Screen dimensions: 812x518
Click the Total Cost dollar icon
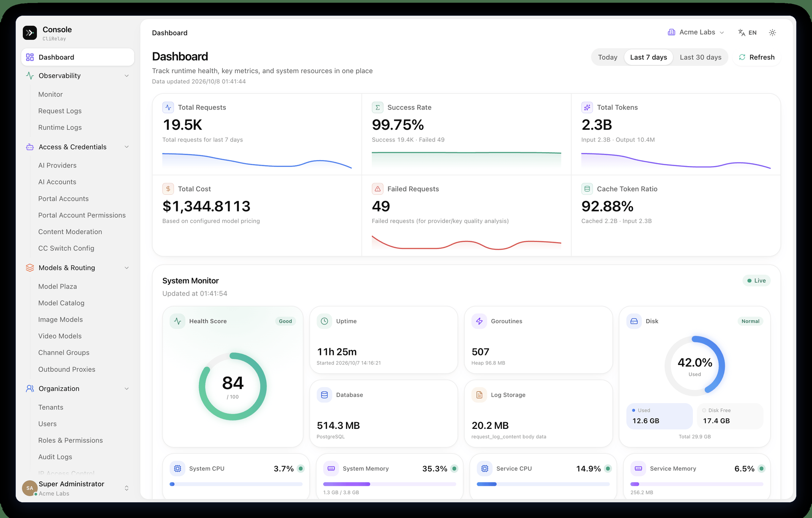click(168, 189)
